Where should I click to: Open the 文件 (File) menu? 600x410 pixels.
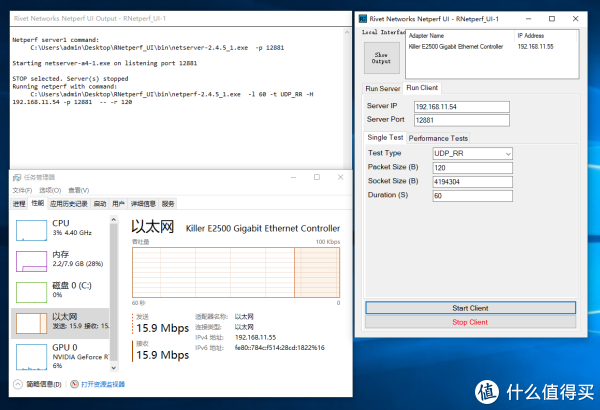(22, 189)
